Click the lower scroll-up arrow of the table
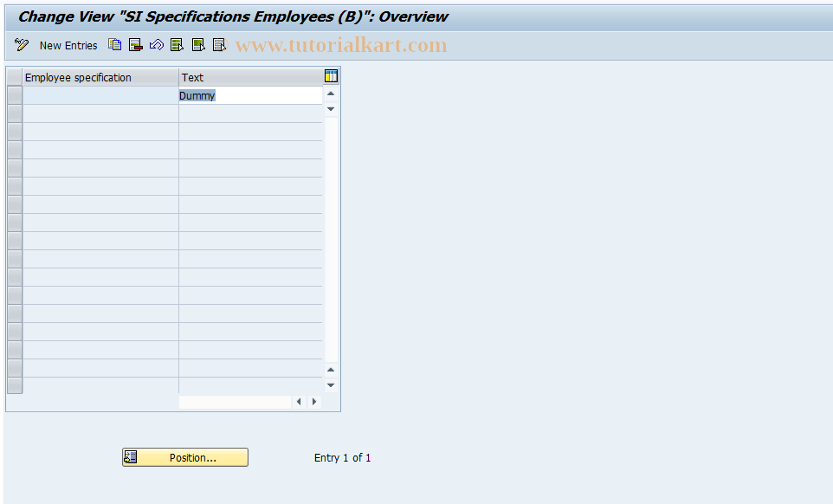Screen dimensions: 833x504 point(331,370)
